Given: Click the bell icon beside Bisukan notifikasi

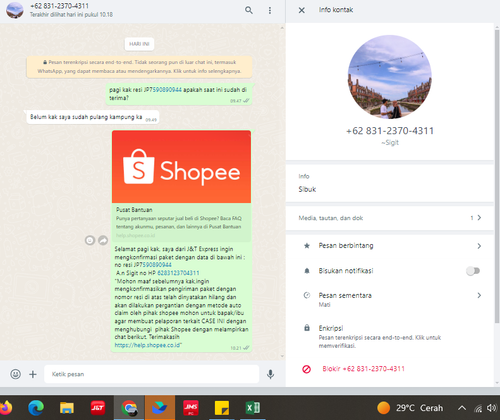Looking at the screenshot, I should [307, 271].
